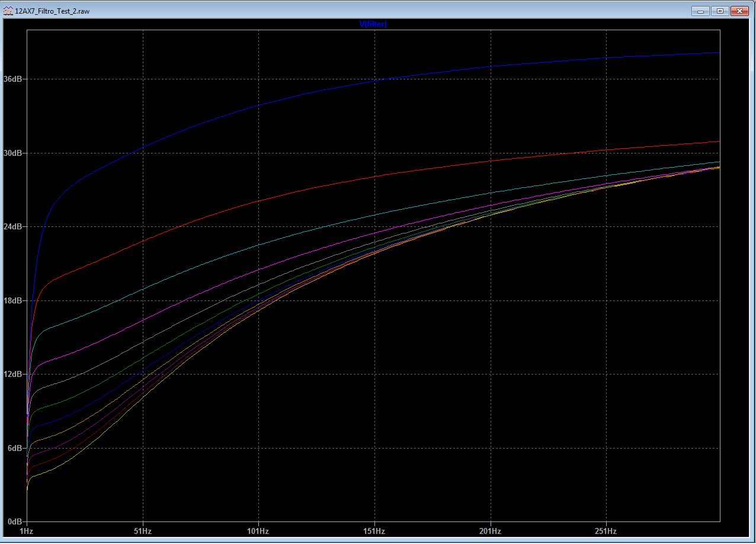Select the 6dB tick on the Y axis
Viewport: 756px width, 544px height.
(14, 448)
